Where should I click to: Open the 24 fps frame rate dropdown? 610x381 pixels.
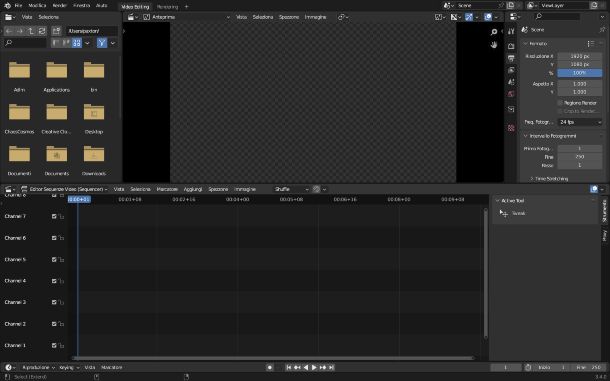click(x=580, y=122)
